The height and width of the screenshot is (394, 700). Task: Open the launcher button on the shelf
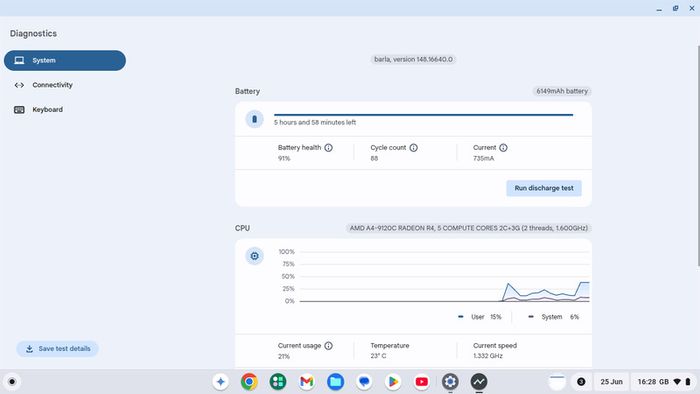click(12, 382)
